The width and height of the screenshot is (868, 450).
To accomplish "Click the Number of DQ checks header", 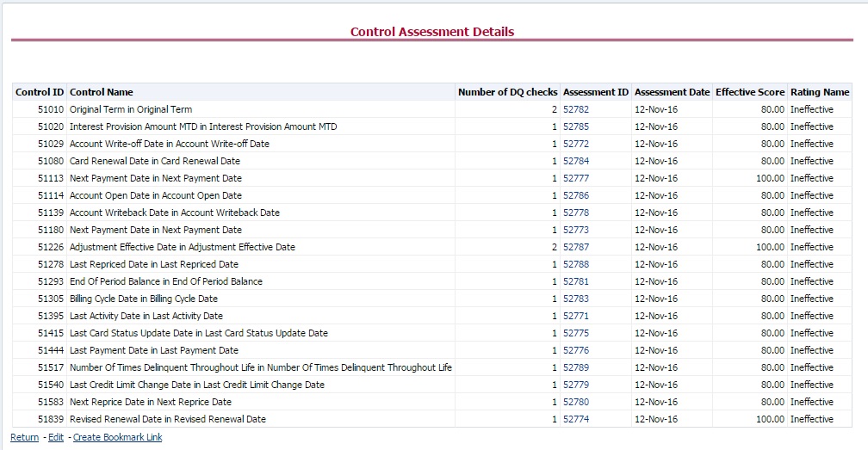I will tap(508, 92).
